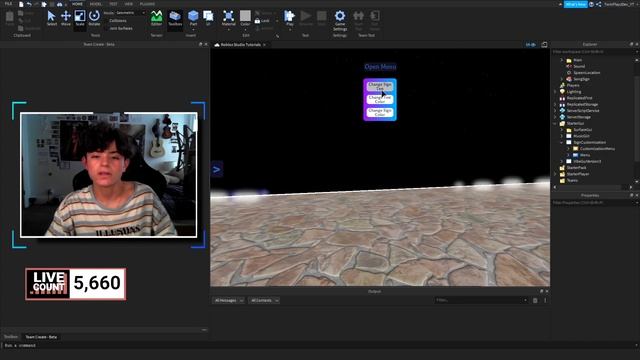Expand ServerStorage in Explorer
Image resolution: width=640 pixels, height=360 pixels.
click(555, 117)
